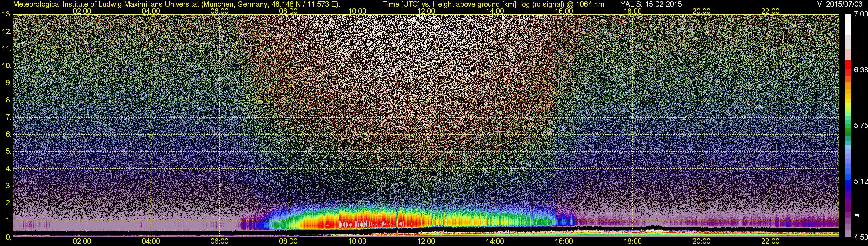Click the 10:00 label on the top axis
Image resolution: width=868 pixels, height=246 pixels.
click(x=357, y=11)
